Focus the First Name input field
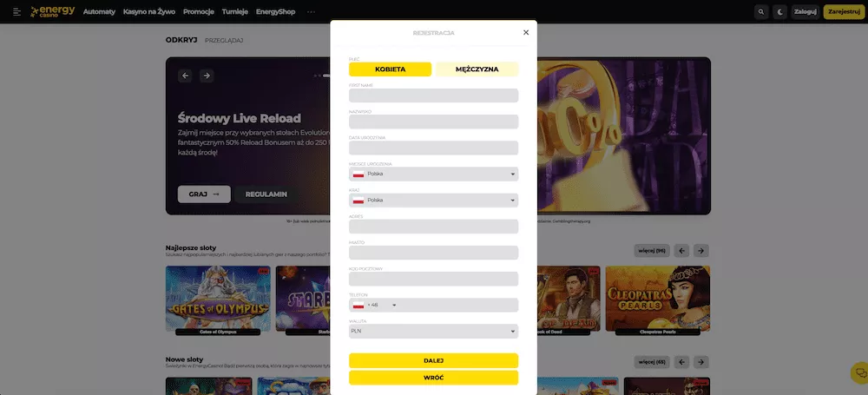 433,95
